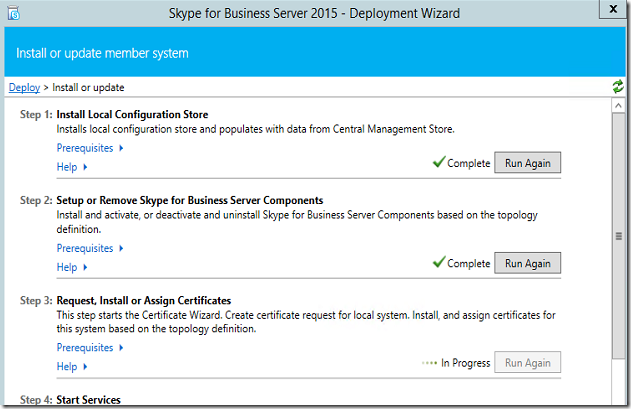Click the Request, Install or Assign Certificates title

[144, 300]
